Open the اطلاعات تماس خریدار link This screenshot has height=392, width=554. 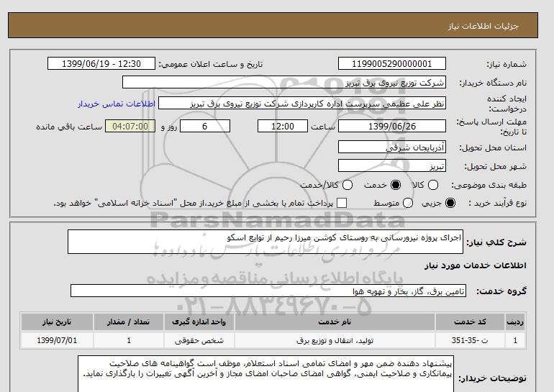(117, 104)
